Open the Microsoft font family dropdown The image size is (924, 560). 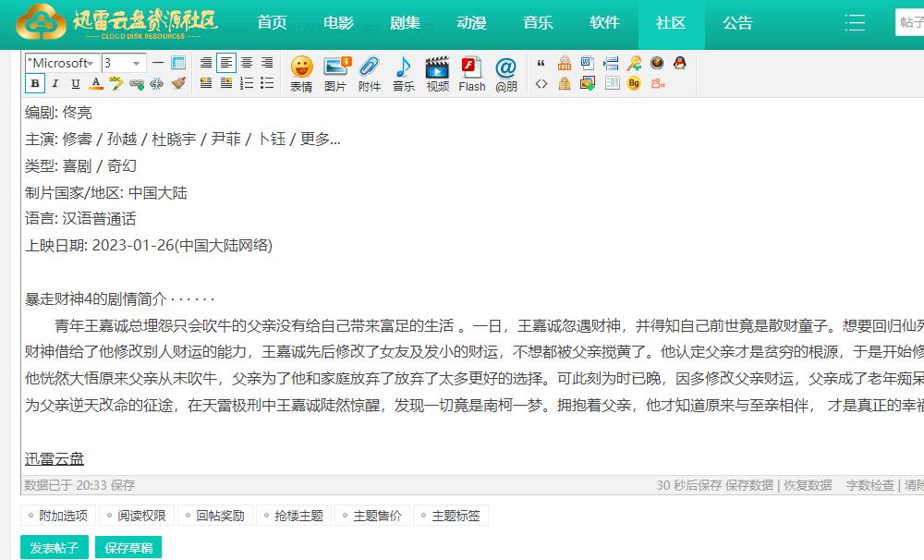point(62,63)
